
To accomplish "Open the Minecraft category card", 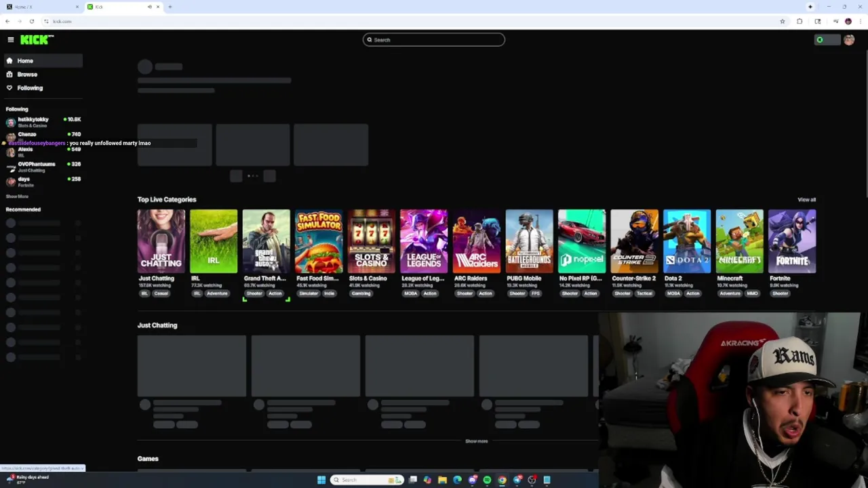I will (x=739, y=241).
